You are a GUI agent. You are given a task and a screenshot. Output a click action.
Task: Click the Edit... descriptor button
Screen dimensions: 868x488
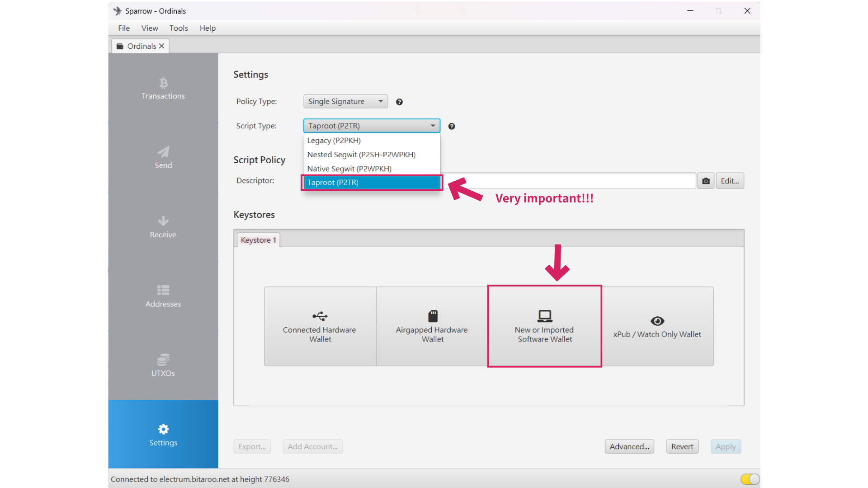pyautogui.click(x=730, y=181)
